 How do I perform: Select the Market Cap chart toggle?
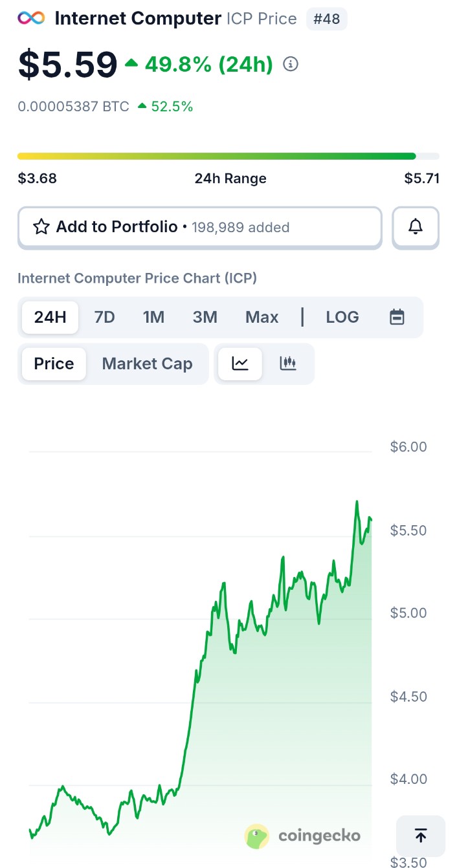[x=147, y=363]
